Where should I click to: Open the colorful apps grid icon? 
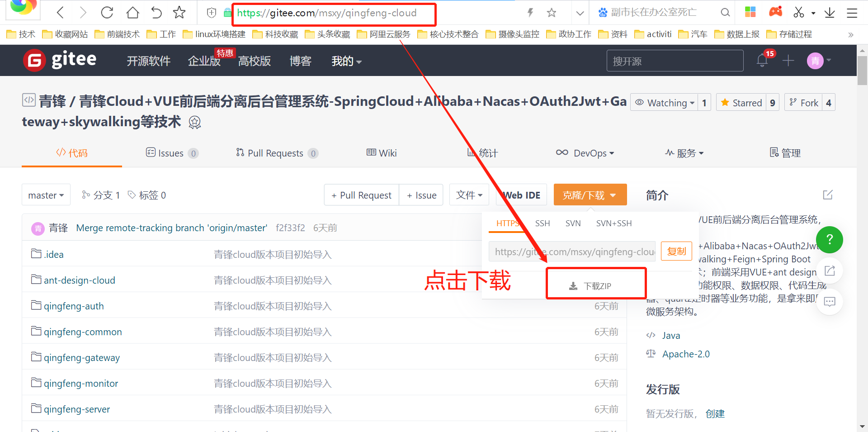[x=750, y=12]
